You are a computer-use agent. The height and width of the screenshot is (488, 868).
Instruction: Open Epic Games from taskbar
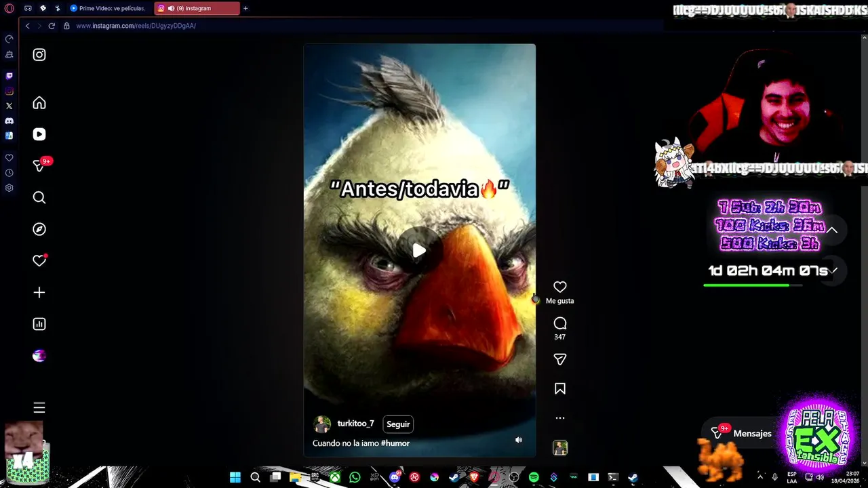(315, 477)
